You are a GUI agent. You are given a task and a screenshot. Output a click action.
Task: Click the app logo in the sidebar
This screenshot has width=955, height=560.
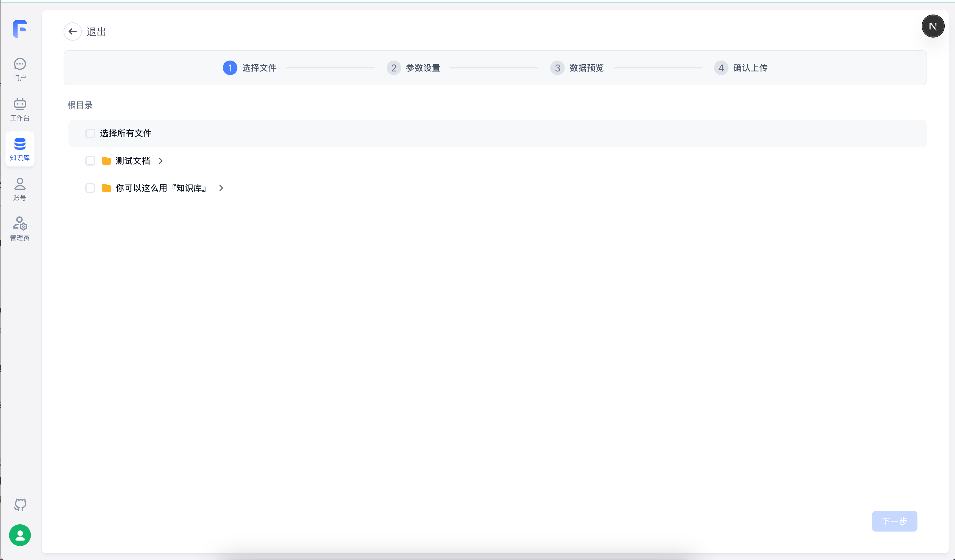[20, 29]
